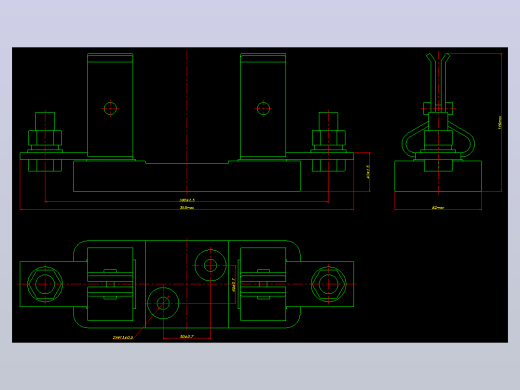This screenshot has width=520, height=390.
Task: Select horizontal hole-spacing dimension text below plan view
Action: click(x=187, y=336)
